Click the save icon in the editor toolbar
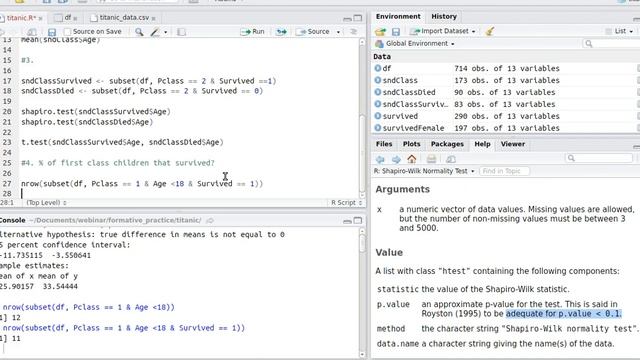This screenshot has width=640, height=360. tap(52, 32)
